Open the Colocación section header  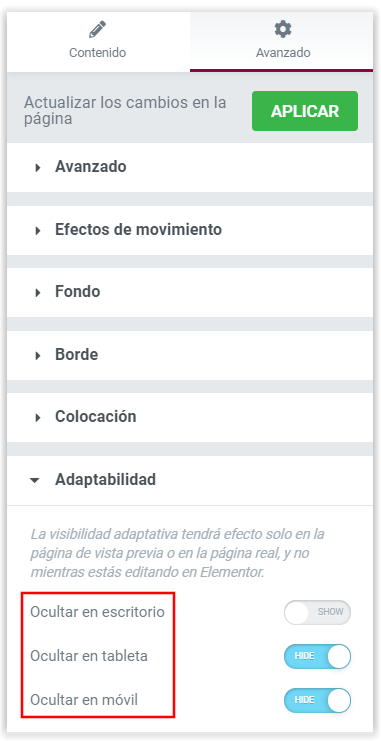click(190, 417)
